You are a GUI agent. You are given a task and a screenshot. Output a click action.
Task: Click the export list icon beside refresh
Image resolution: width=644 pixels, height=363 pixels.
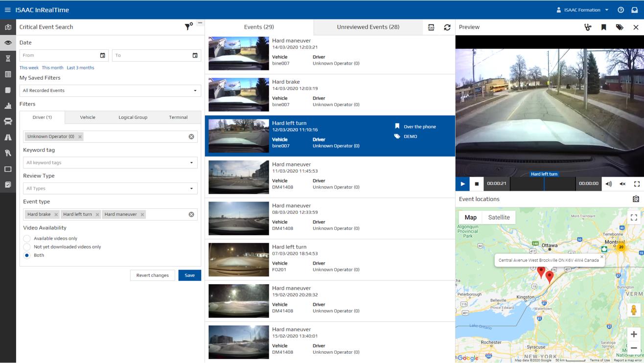431,27
